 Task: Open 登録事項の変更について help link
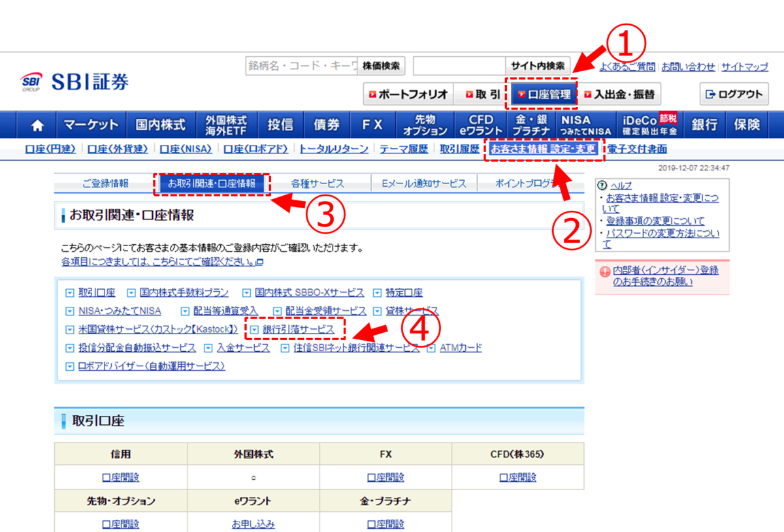pos(655,221)
